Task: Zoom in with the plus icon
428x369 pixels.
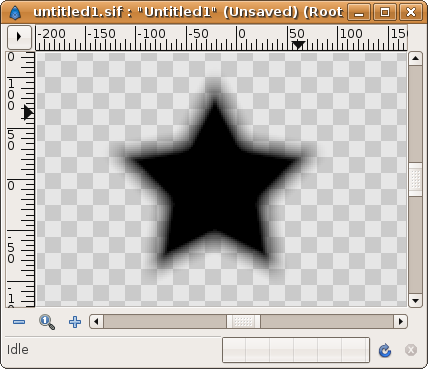Action: [x=75, y=322]
